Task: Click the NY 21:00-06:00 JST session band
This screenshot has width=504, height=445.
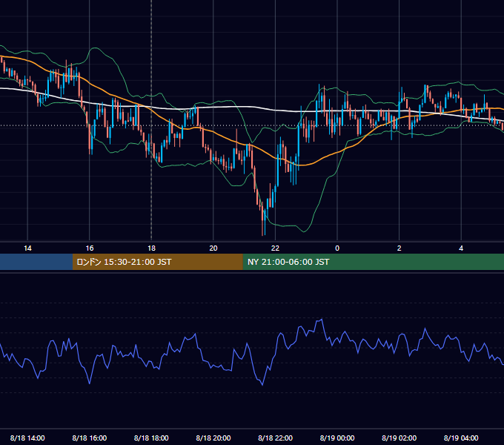Action: click(373, 262)
